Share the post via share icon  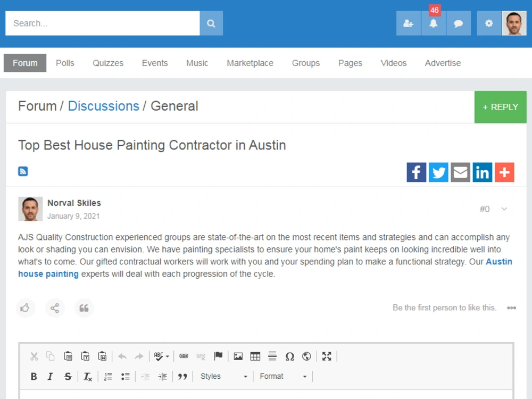point(55,307)
